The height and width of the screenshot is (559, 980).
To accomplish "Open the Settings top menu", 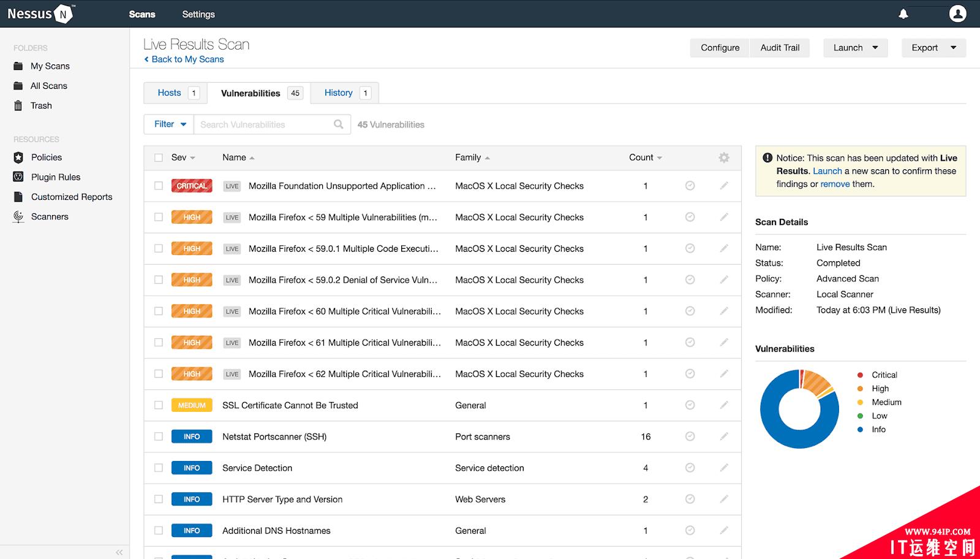I will (x=198, y=14).
